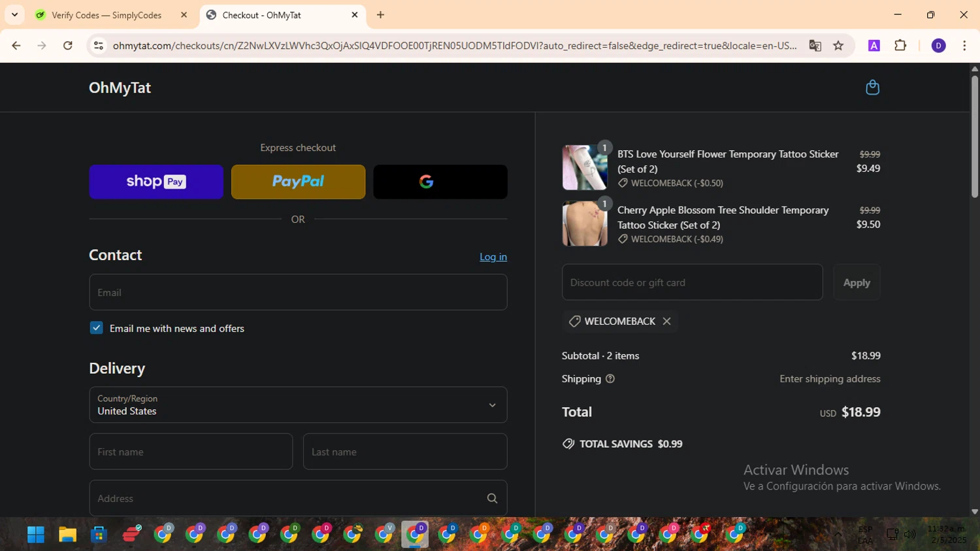Click the WELCOMEBACK tag icon

(x=575, y=322)
